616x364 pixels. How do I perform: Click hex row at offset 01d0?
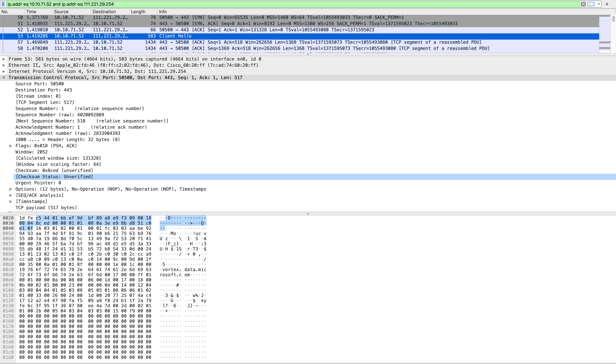tap(85, 357)
